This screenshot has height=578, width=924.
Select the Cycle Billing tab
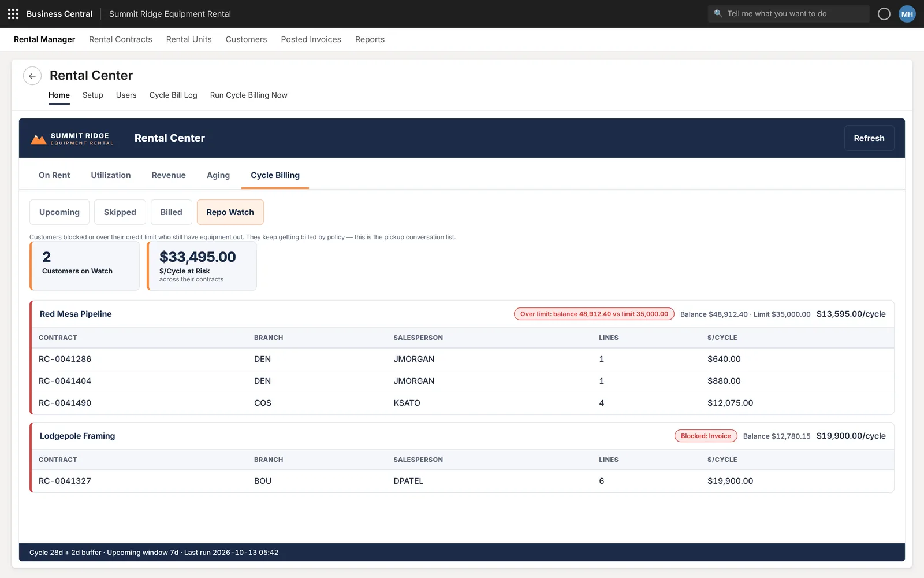[275, 175]
